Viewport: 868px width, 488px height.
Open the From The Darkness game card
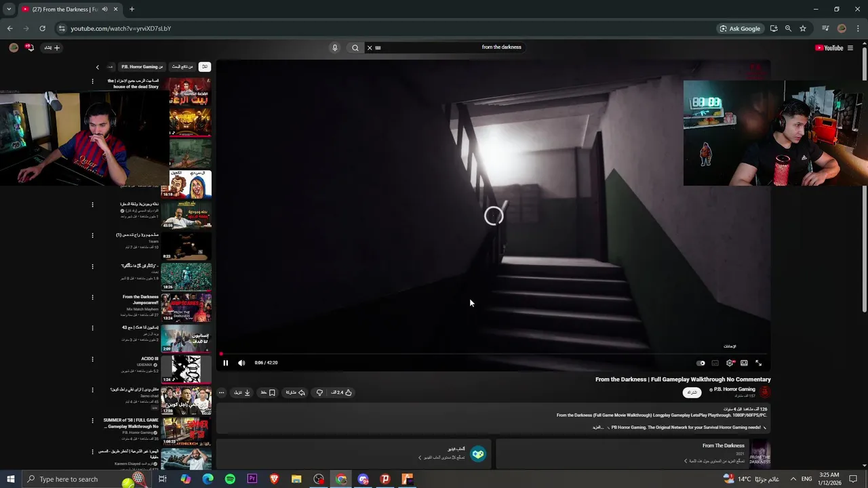(x=633, y=453)
